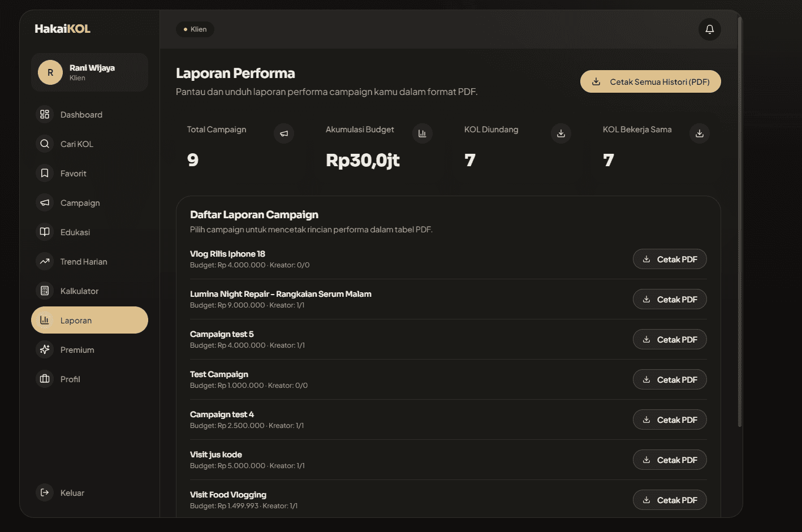The image size is (802, 532).
Task: Select Campaign from the sidebar
Action: coord(89,202)
